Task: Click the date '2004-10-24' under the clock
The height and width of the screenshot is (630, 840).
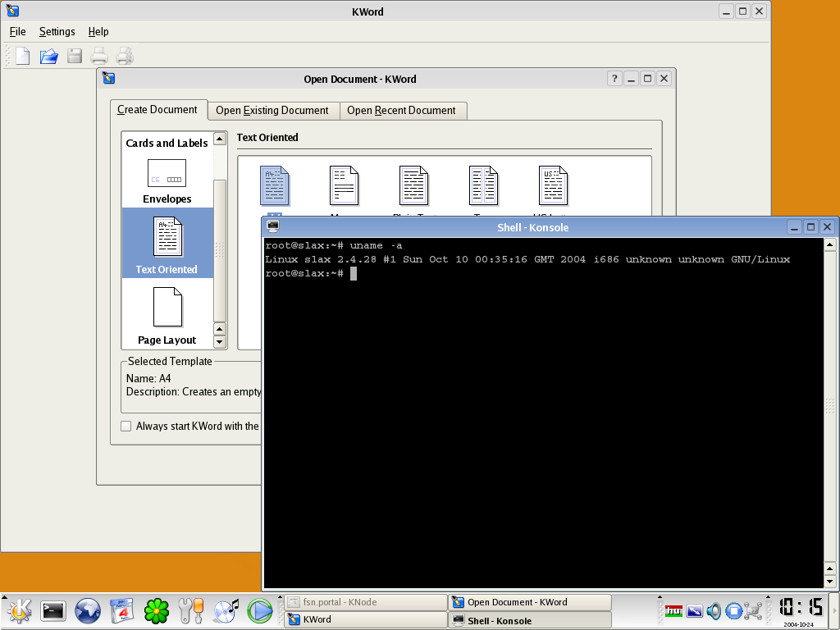Action: [799, 624]
